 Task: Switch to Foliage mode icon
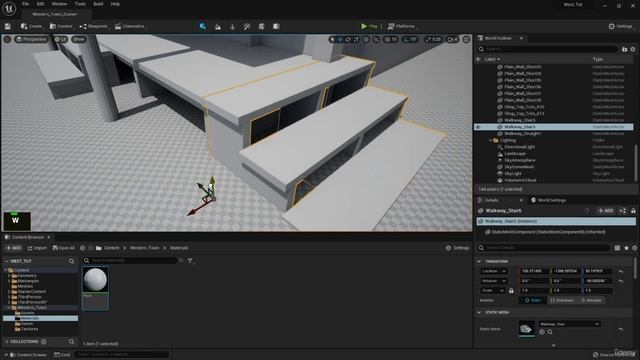(x=233, y=27)
